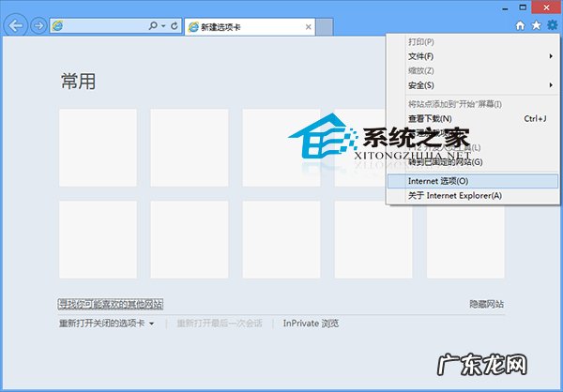This screenshot has height=392, width=563.
Task: Click the fifth tile in bottom row
Action: click(465, 239)
